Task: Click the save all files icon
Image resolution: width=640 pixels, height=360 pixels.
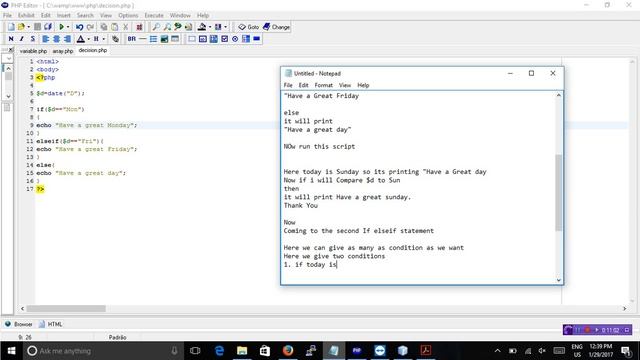Action: pyautogui.click(x=48, y=27)
